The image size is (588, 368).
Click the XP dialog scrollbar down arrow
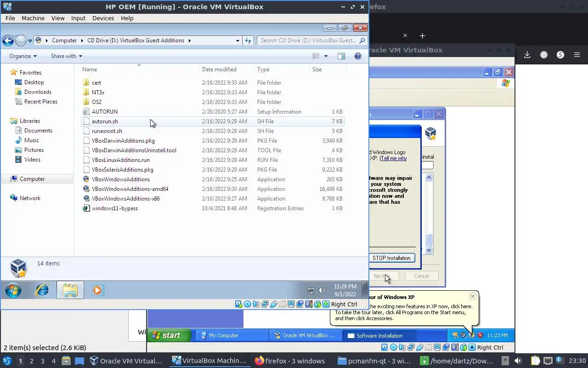point(429,250)
